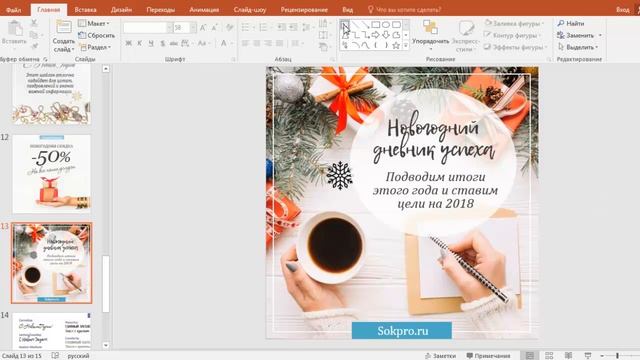This screenshot has height=360, width=640.
Task: Click the Экспресс-стили quick styles icon
Action: pos(466,28)
